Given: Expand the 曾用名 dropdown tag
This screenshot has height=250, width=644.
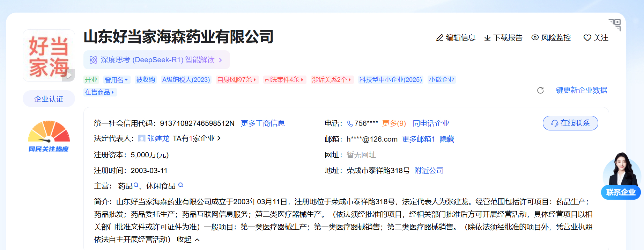Looking at the screenshot, I should [117, 80].
